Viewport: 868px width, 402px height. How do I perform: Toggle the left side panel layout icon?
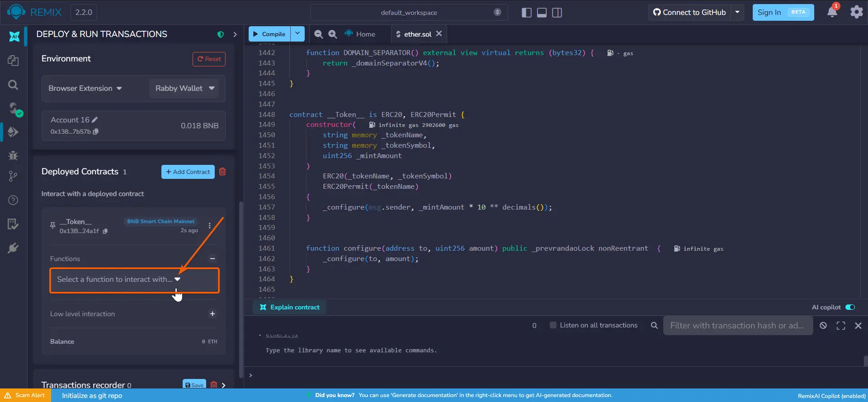coord(526,13)
